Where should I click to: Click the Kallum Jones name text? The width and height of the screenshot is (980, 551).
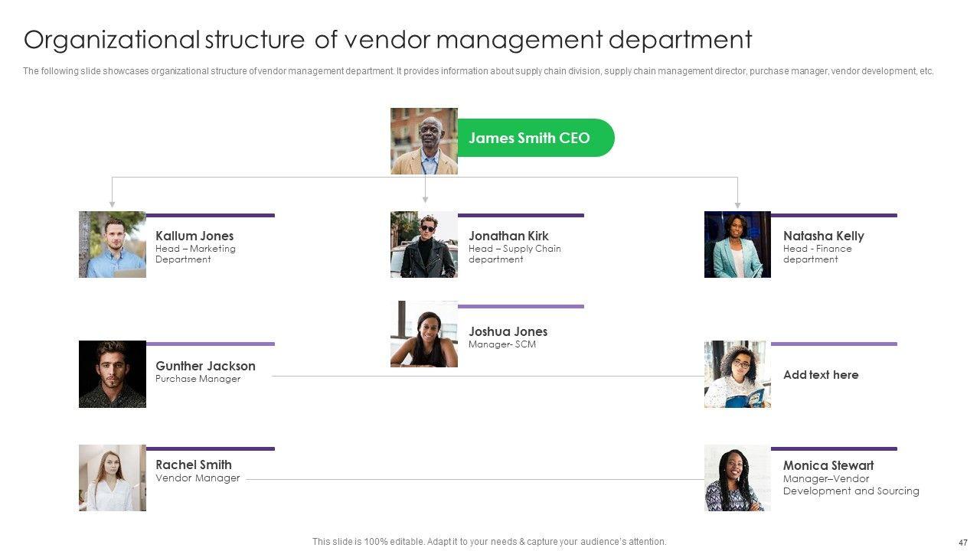(x=194, y=236)
